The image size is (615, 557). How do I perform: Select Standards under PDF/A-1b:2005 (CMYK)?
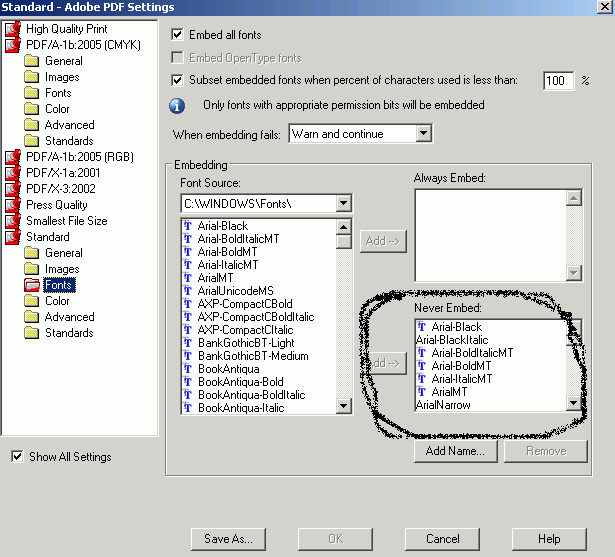(x=69, y=141)
